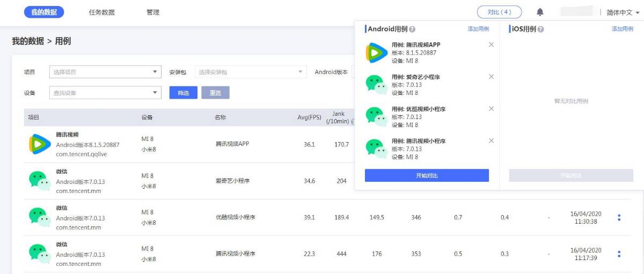644x274 pixels.
Task: Remove 腾讯视频小程序 from comparison list
Action: pyautogui.click(x=491, y=140)
